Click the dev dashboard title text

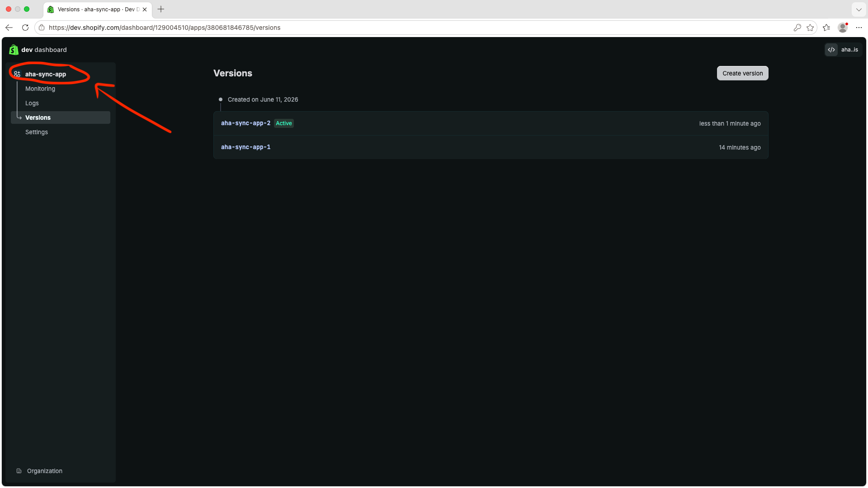coord(44,50)
